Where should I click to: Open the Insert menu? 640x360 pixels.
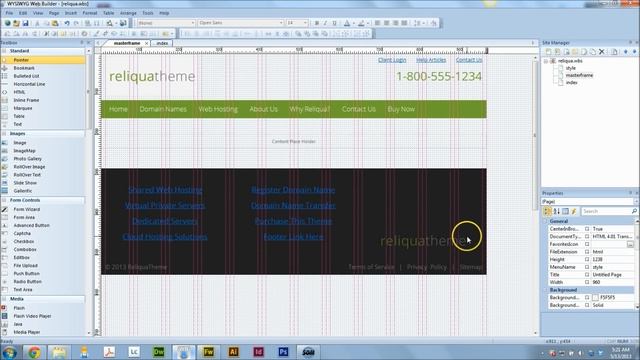coord(71,13)
